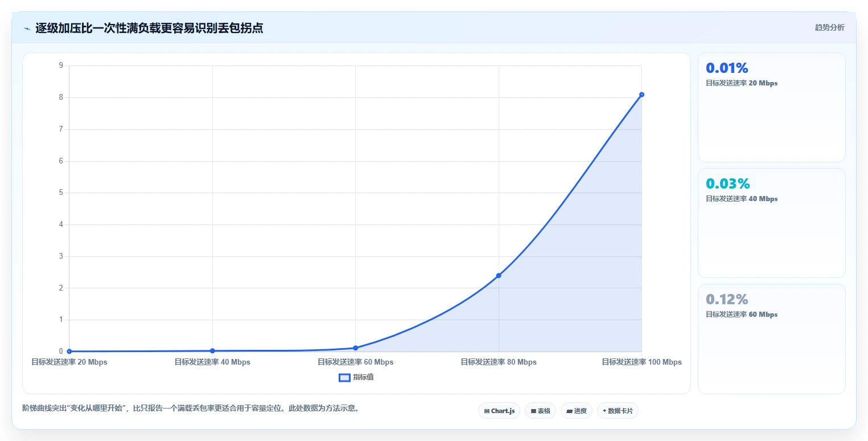
Task: Click the 数据卡片 tag chip
Action: (618, 411)
